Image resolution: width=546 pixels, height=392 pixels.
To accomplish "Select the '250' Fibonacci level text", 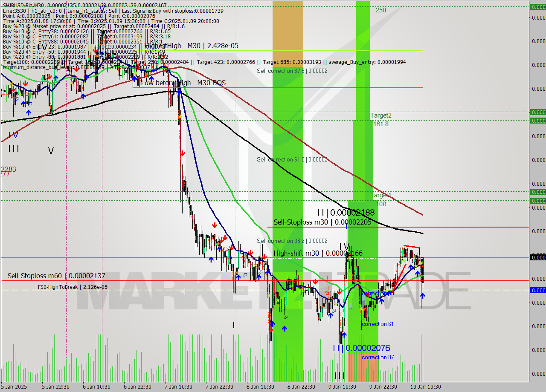I will pyautogui.click(x=381, y=10).
